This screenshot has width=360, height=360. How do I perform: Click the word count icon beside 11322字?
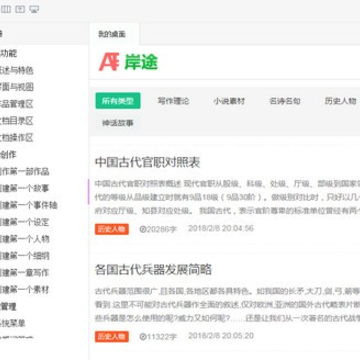pyautogui.click(x=143, y=336)
